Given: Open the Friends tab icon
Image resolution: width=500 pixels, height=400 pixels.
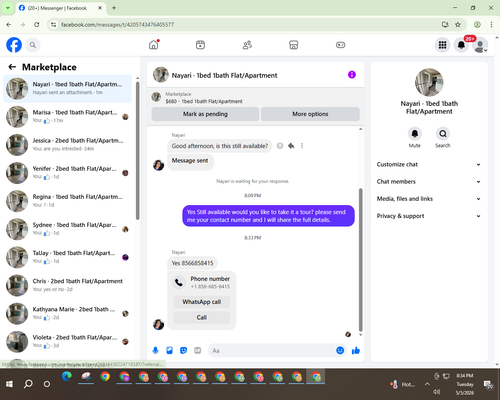Looking at the screenshot, I should point(247,45).
